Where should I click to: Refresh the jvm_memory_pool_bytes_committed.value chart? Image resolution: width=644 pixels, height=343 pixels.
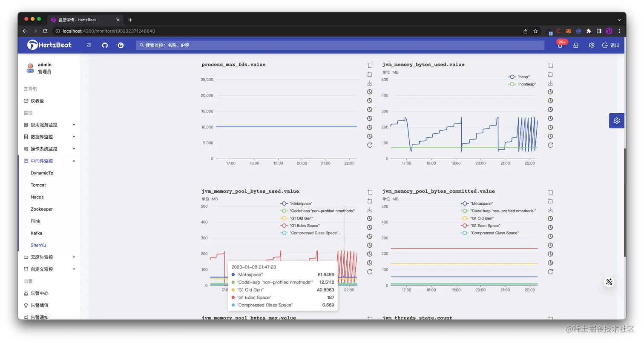(x=550, y=272)
